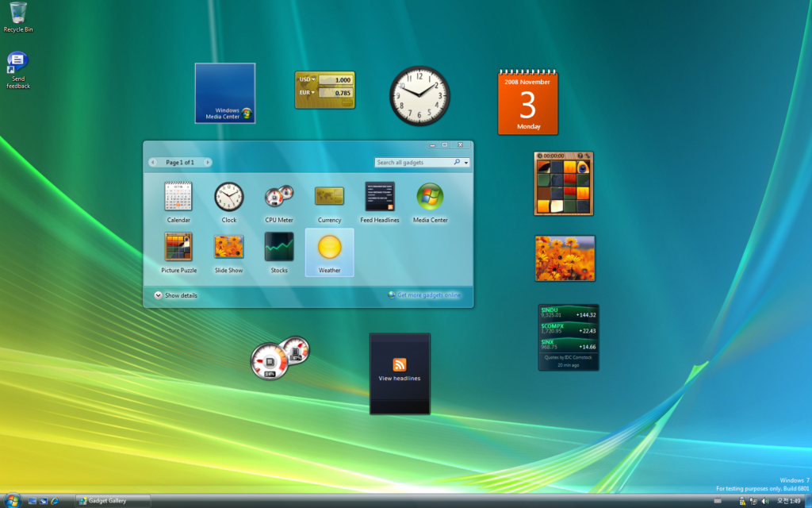Open the volume speaker tray icon
This screenshot has height=508, width=812.
(765, 502)
